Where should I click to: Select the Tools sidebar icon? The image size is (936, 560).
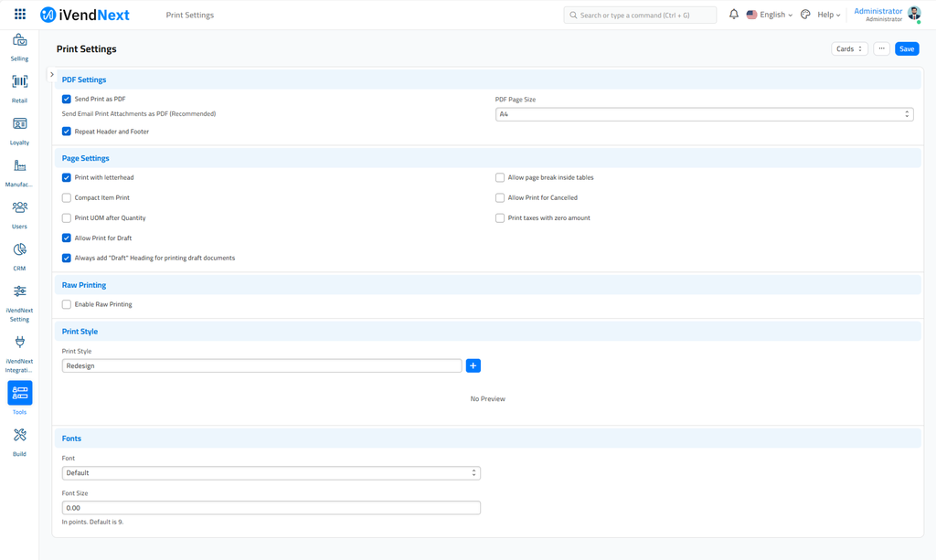(x=18, y=393)
